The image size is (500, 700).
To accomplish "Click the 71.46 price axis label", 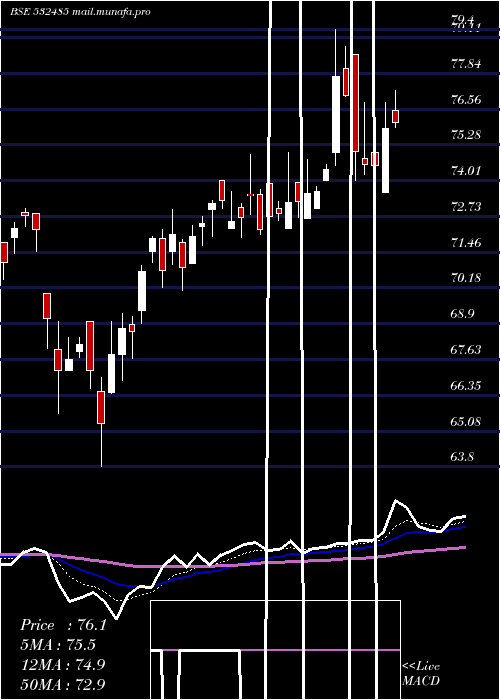I will (467, 243).
